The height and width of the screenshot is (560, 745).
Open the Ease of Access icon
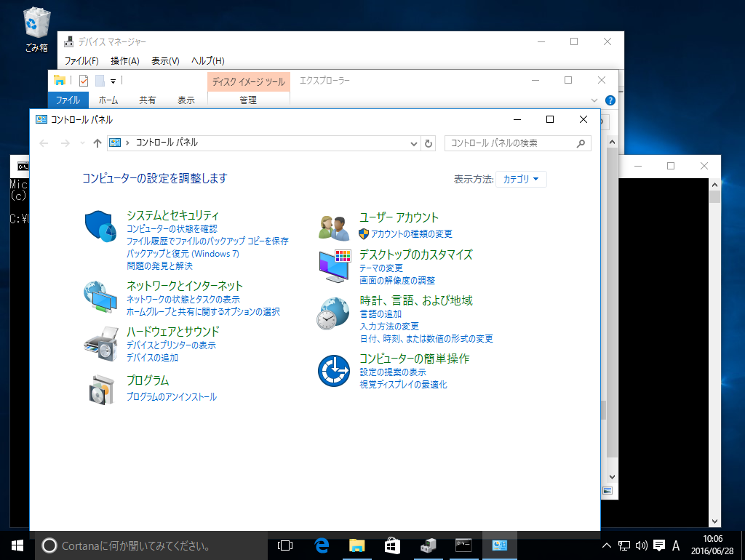334,370
